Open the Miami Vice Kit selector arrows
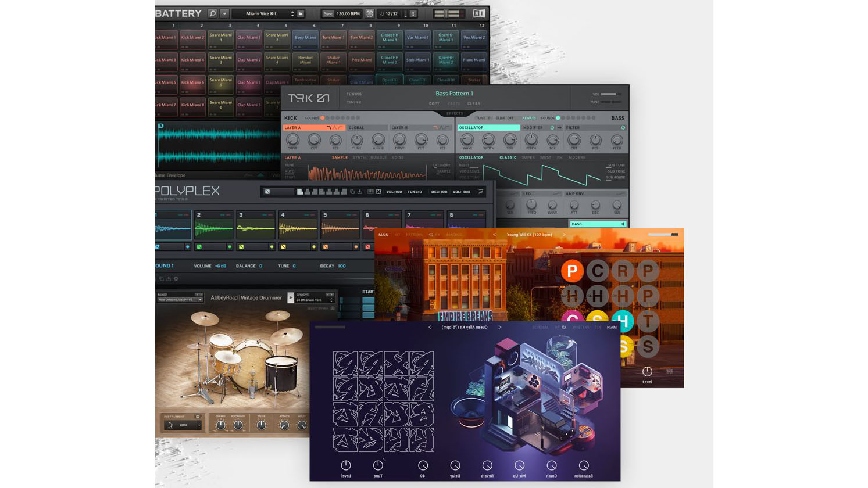Viewport: 868px width, 488px height. point(292,13)
